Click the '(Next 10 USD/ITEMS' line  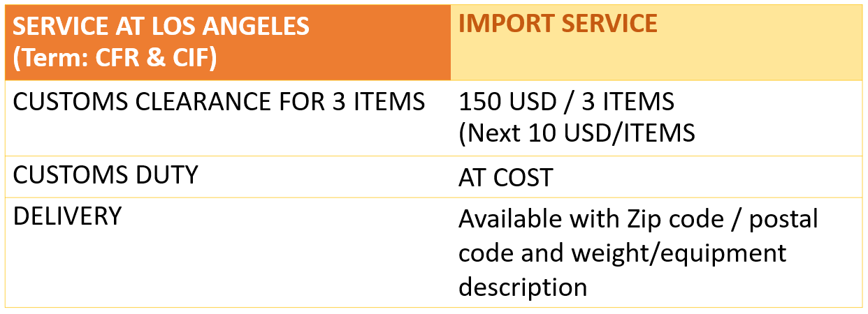[577, 132]
